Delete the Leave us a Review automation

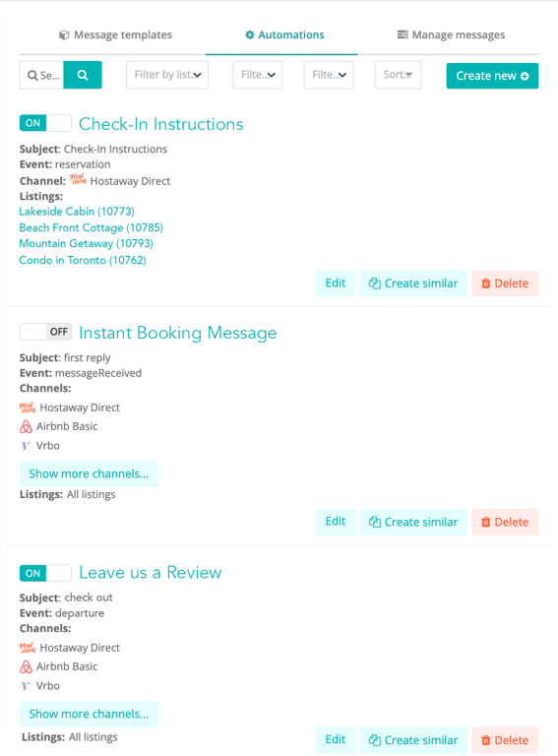click(505, 739)
